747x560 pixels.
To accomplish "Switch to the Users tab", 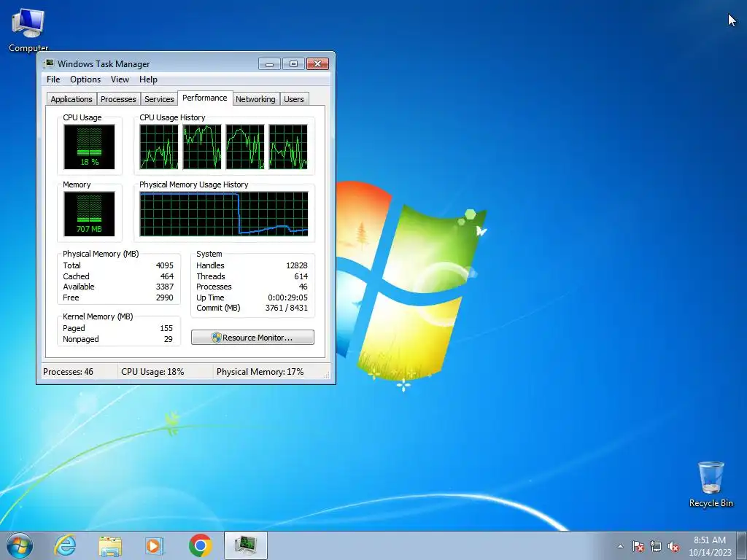I will 294,99.
